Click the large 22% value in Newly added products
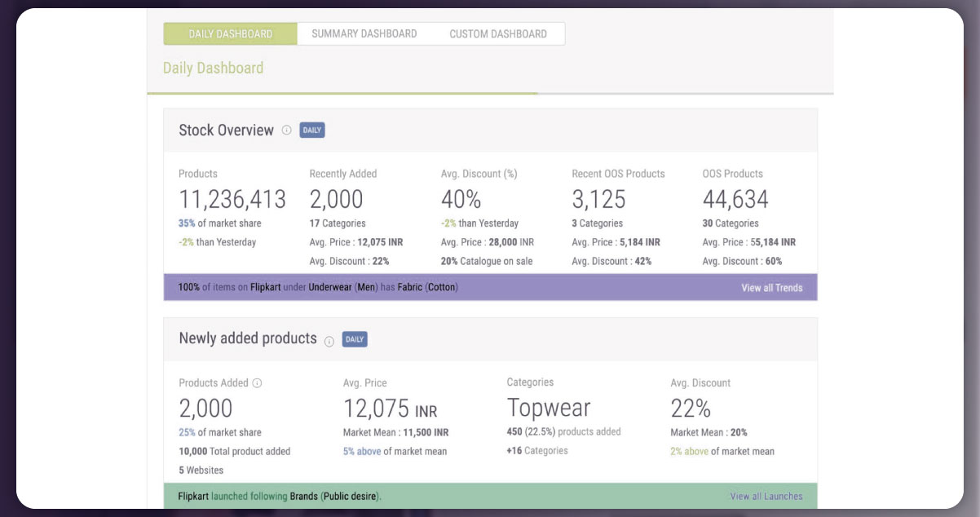980x517 pixels. pyautogui.click(x=691, y=408)
